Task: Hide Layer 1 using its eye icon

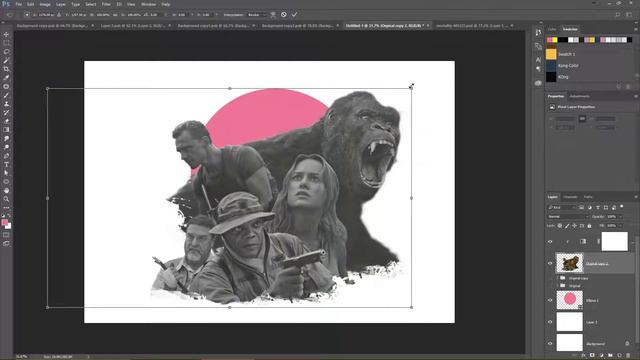Action: point(550,322)
